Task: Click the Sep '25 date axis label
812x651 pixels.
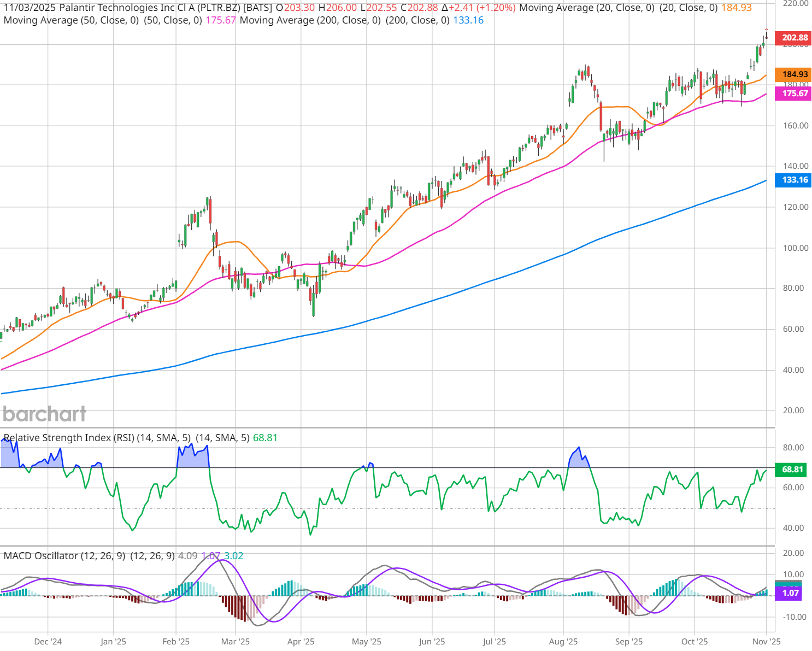Action: (x=629, y=642)
